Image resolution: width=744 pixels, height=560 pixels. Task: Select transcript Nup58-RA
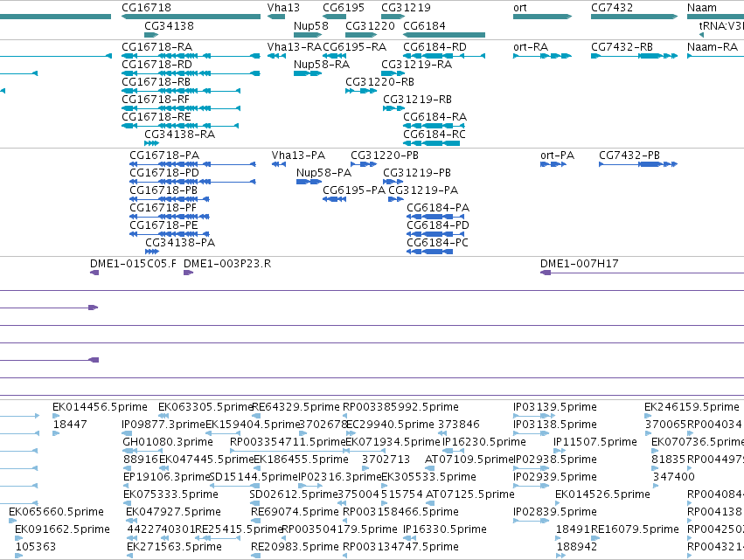click(322, 65)
